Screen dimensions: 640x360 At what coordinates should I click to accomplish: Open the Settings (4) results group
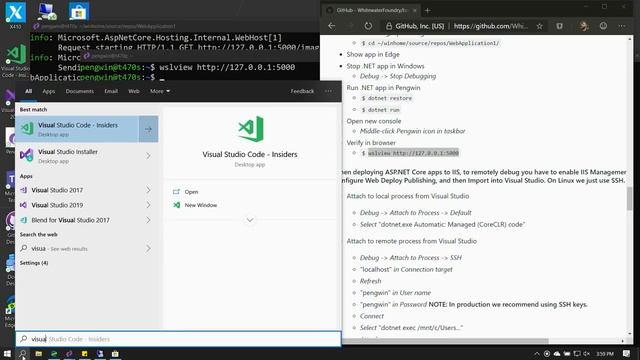tap(34, 263)
